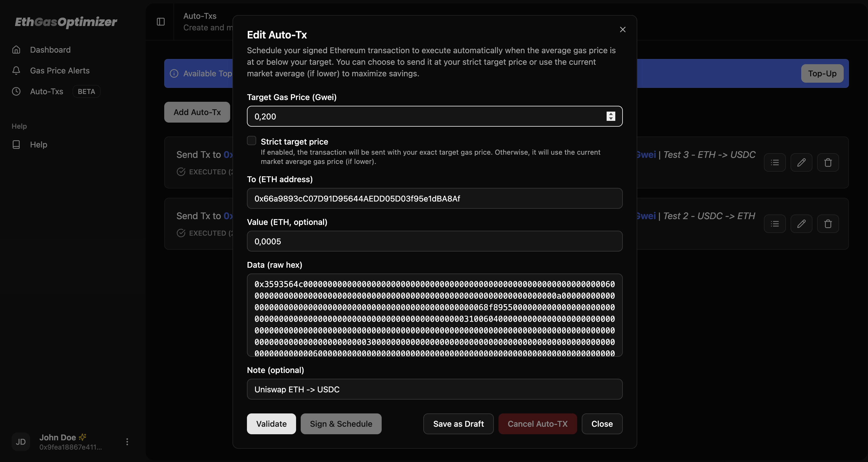Open the three-dot menu next to John Doe
Viewport: 868px width, 462px height.
127,441
